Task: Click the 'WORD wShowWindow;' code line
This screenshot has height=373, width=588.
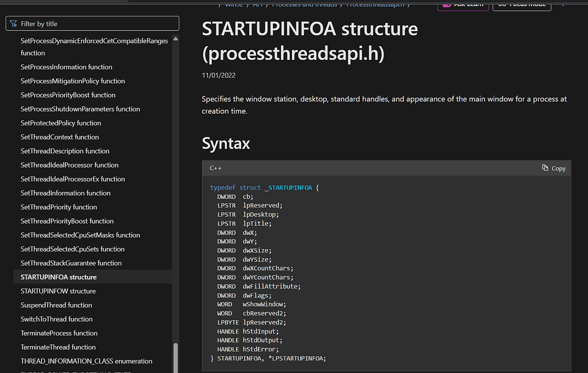Action: (x=252, y=304)
